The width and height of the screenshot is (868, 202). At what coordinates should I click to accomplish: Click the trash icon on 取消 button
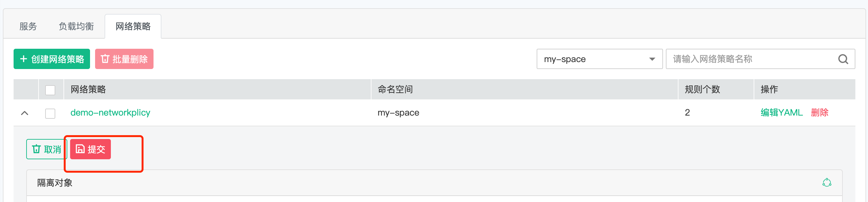coord(36,149)
